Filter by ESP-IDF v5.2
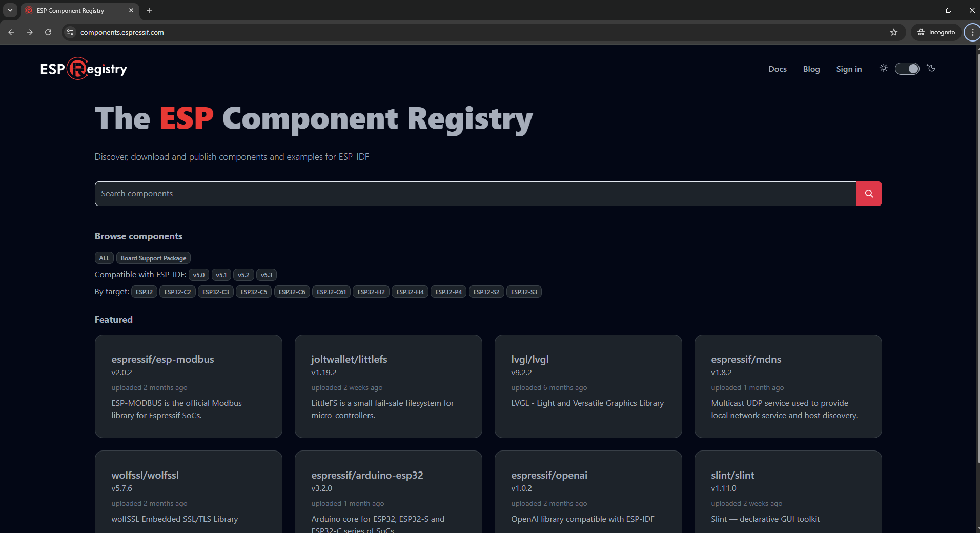Screen dimensions: 980x533 pos(243,275)
